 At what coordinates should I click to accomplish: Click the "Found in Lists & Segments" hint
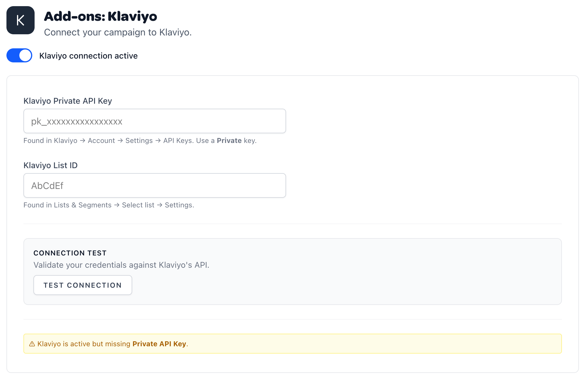(67, 205)
